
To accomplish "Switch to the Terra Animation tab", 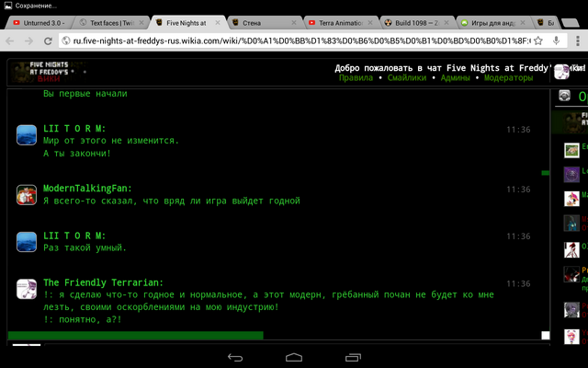I will (x=341, y=23).
